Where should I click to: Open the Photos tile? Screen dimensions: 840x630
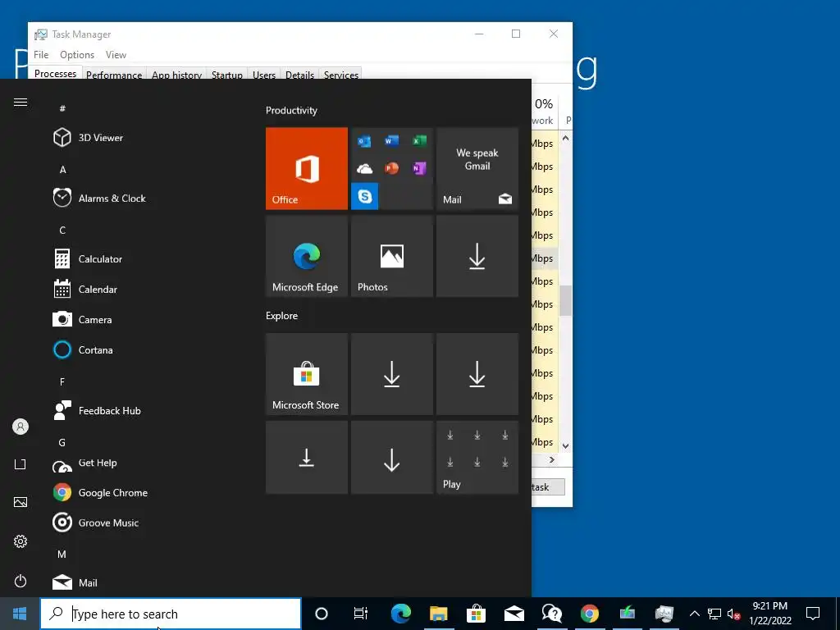pos(391,256)
